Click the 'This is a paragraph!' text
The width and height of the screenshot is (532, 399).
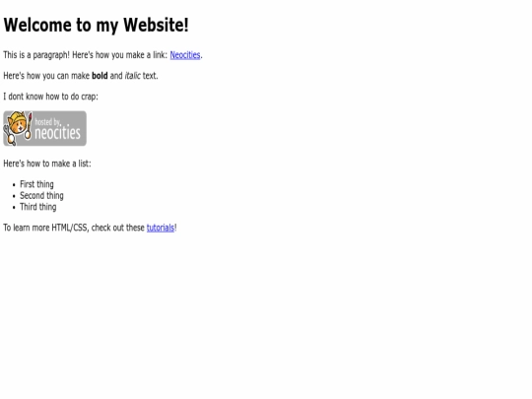click(36, 55)
